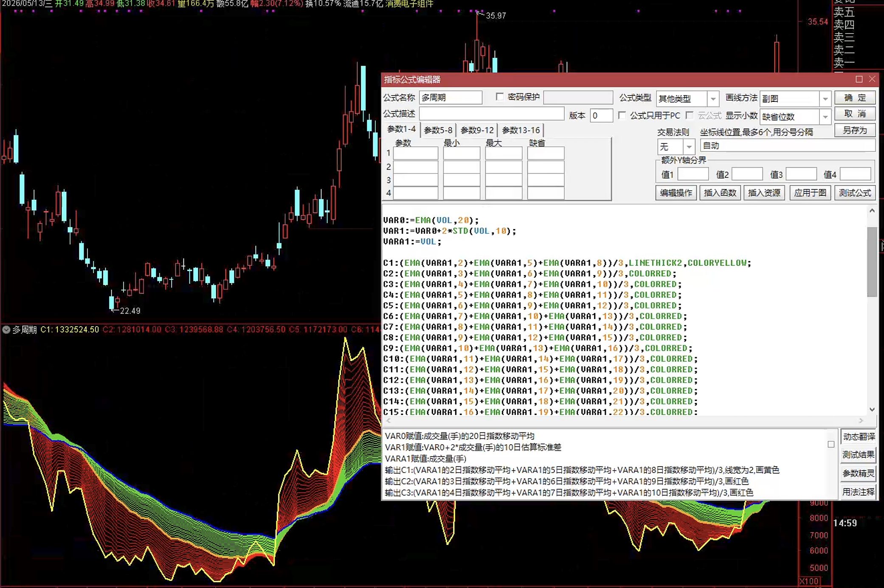Image resolution: width=884 pixels, height=588 pixels.
Task: Focus the 公式名称 field containing 多周期
Action: click(450, 98)
